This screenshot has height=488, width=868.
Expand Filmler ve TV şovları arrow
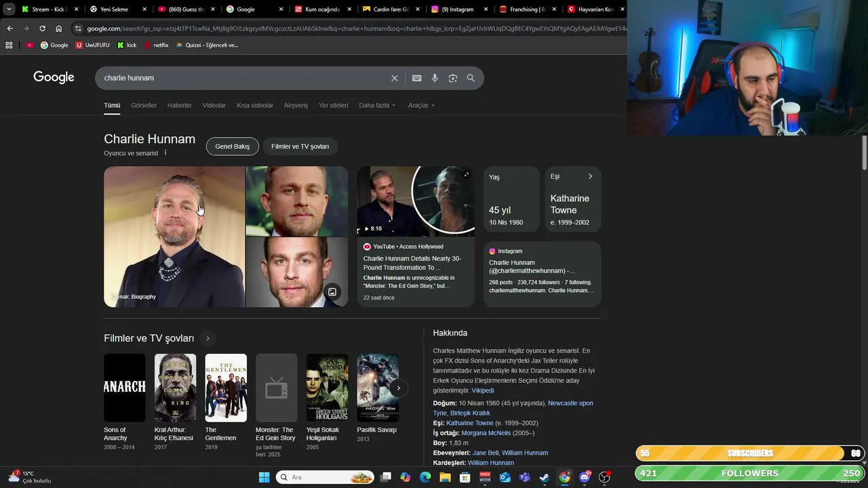(x=208, y=338)
